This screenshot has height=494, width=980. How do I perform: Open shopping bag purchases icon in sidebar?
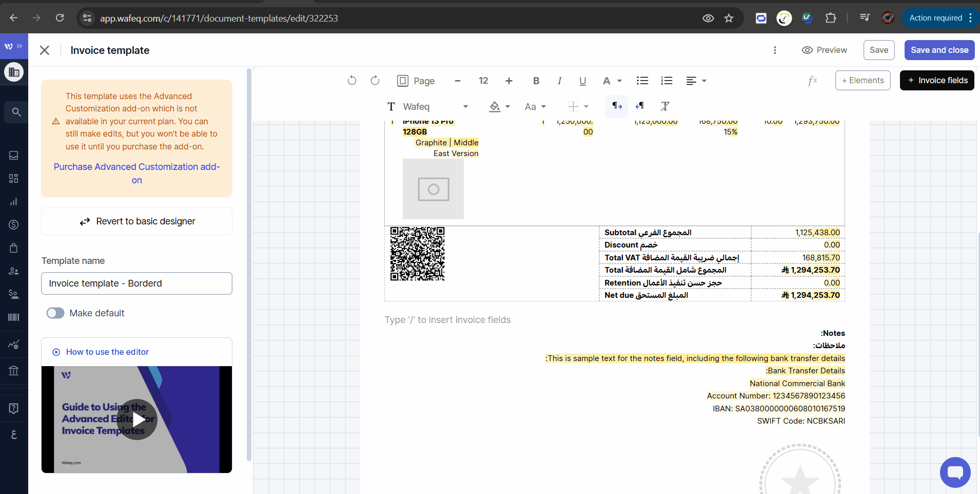pos(14,248)
